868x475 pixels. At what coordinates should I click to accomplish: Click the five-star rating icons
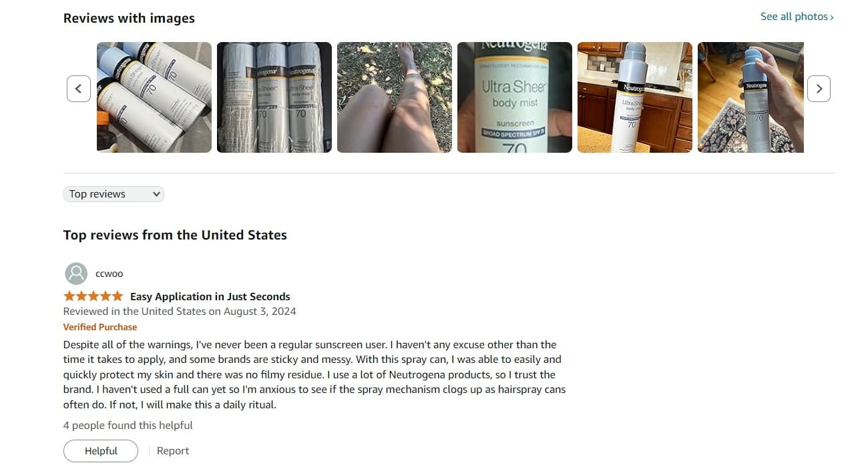pyautogui.click(x=93, y=296)
